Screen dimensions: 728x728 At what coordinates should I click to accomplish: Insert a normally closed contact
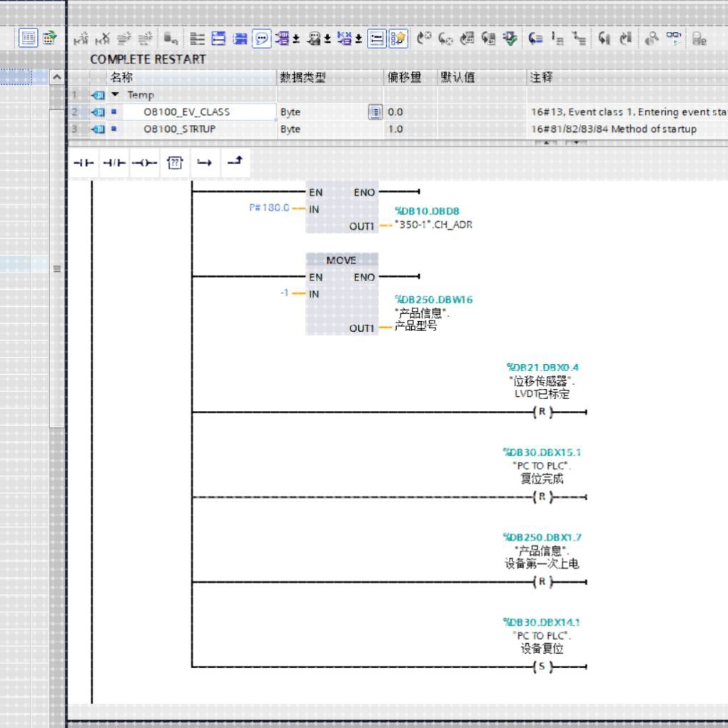[x=113, y=163]
